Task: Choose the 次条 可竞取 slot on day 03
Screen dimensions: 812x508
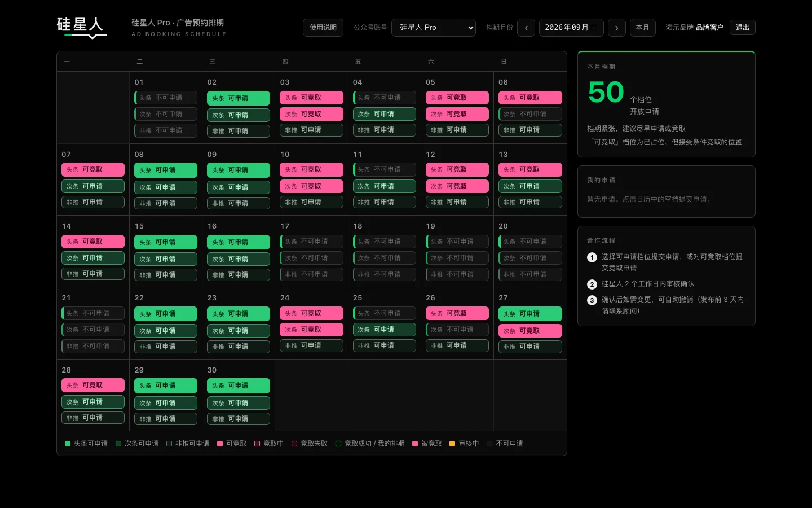Action: coord(311,114)
